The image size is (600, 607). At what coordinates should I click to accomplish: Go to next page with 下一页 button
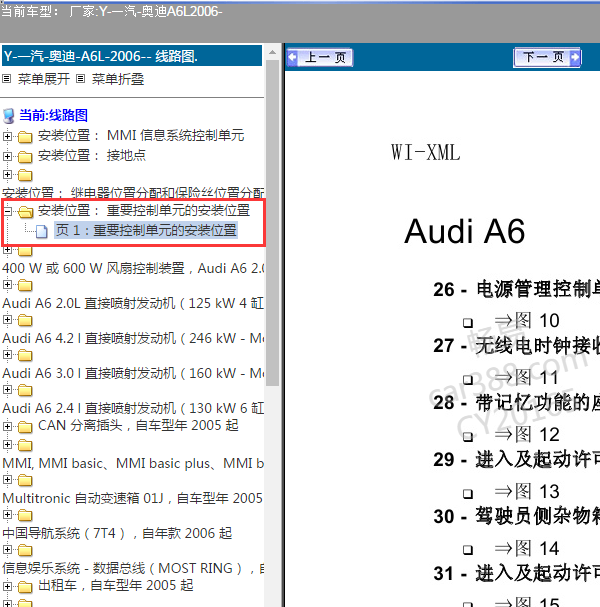point(547,57)
